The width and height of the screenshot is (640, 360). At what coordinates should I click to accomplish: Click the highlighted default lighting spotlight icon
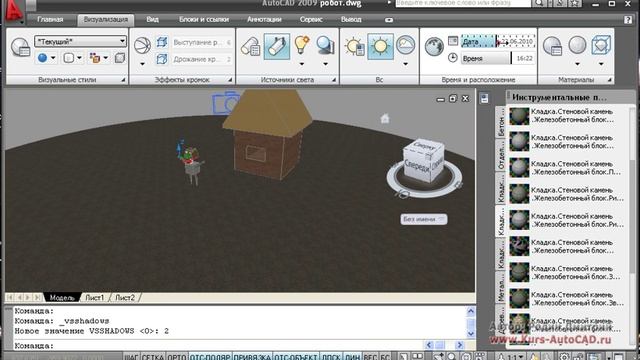pyautogui.click(x=277, y=47)
